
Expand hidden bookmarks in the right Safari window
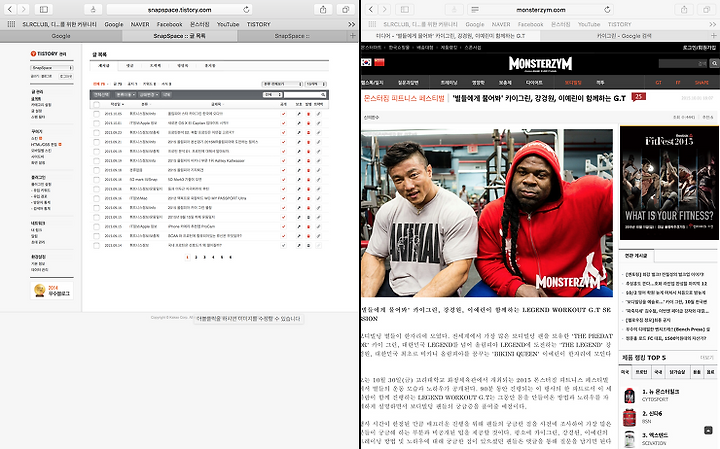pyautogui.click(x=712, y=24)
